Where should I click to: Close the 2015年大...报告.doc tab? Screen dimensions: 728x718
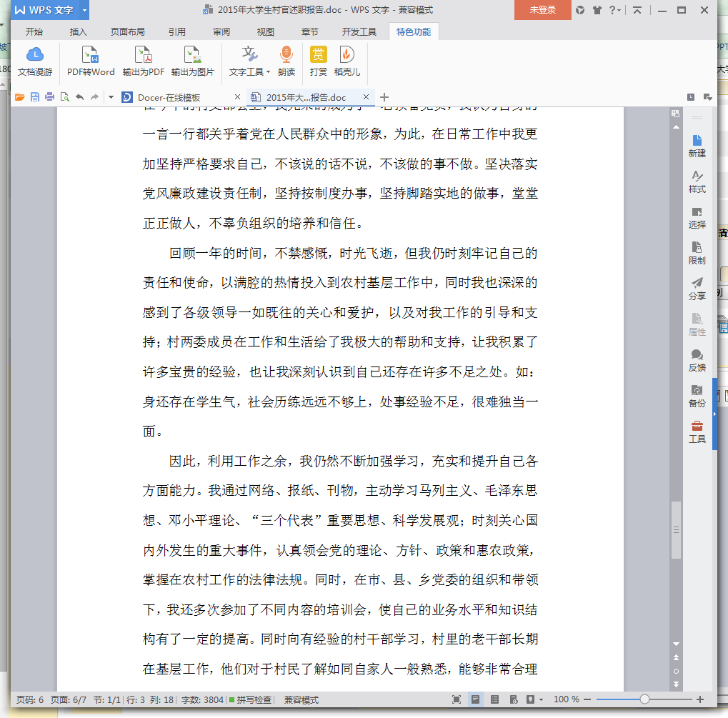[366, 97]
